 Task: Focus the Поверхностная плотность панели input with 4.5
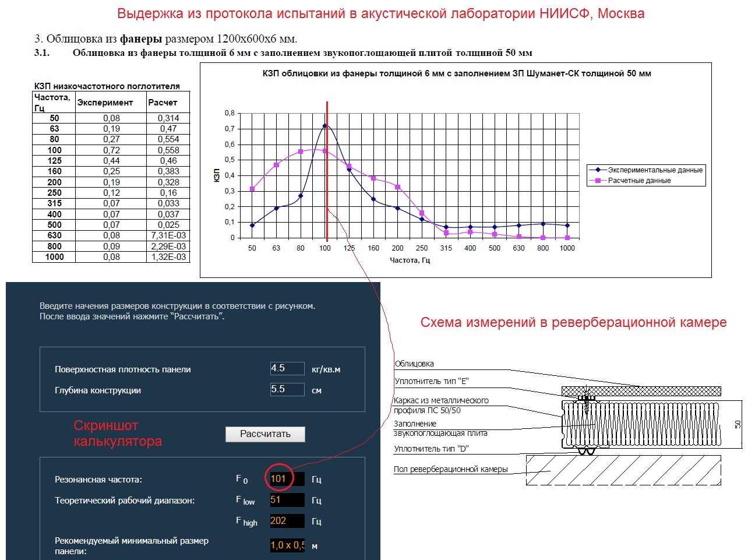287,368
